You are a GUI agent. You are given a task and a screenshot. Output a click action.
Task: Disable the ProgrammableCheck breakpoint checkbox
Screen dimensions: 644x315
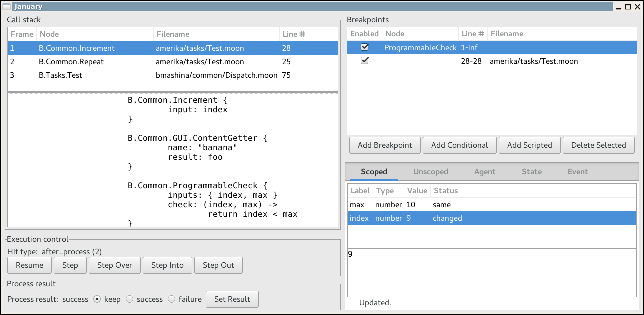[365, 47]
